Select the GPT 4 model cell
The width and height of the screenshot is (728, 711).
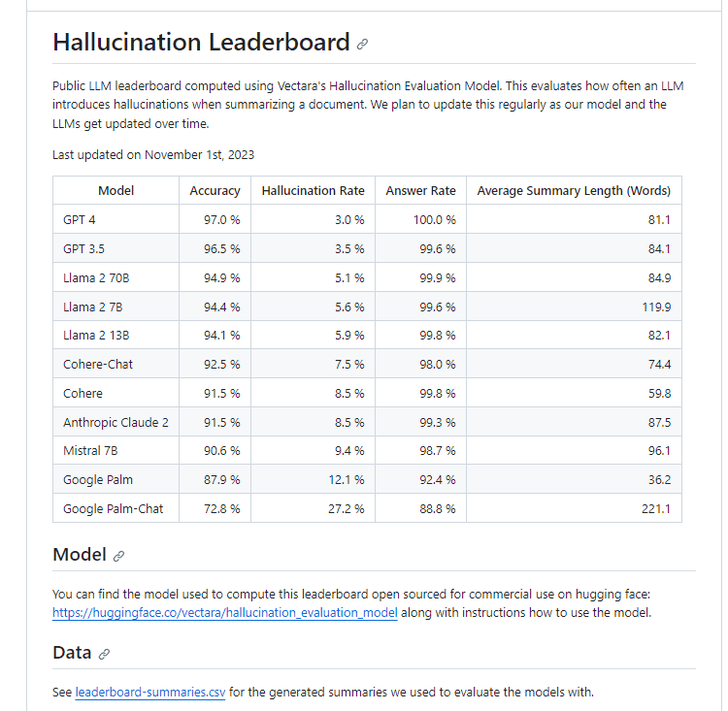116,219
